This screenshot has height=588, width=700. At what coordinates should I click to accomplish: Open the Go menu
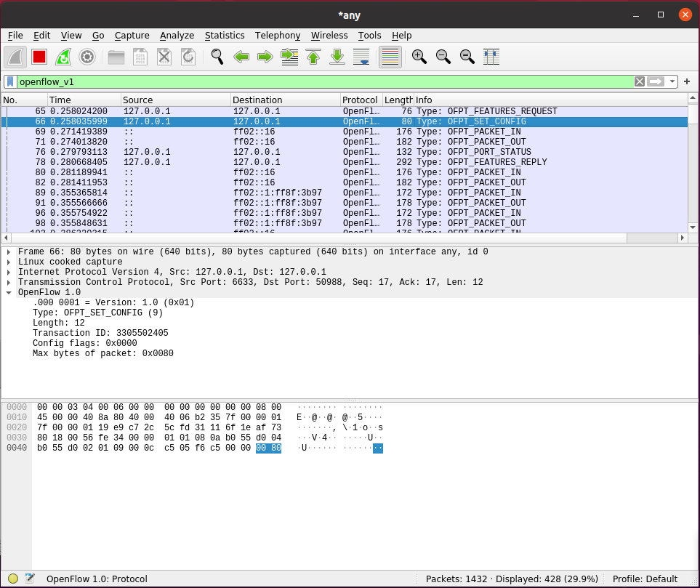(98, 36)
